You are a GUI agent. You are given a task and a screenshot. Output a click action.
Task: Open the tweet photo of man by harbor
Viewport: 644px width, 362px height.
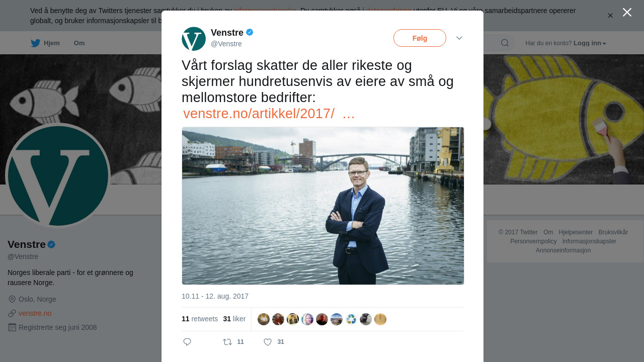pyautogui.click(x=323, y=206)
